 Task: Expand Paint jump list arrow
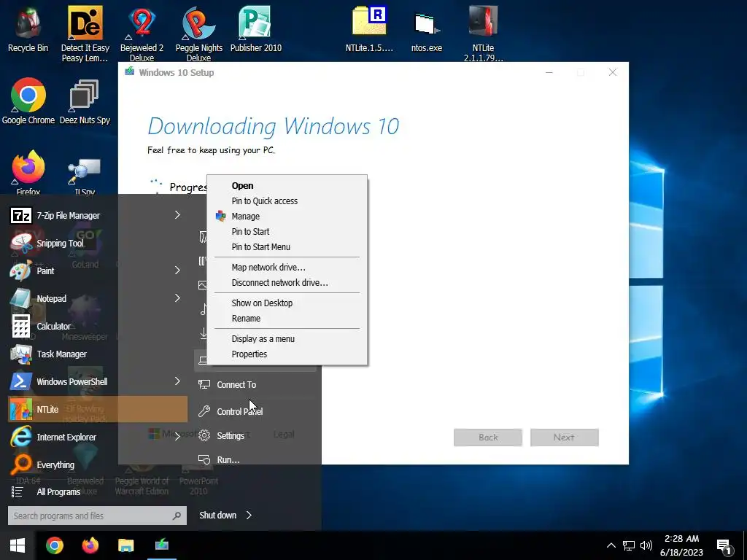pyautogui.click(x=177, y=271)
